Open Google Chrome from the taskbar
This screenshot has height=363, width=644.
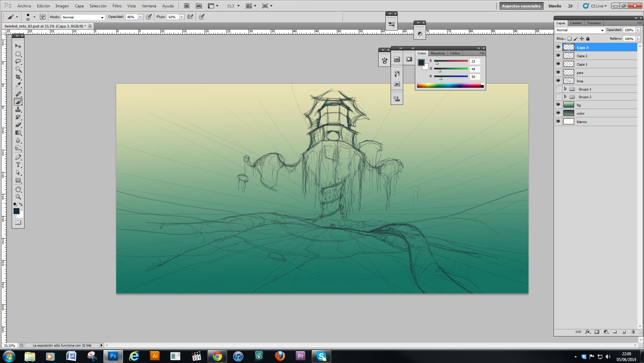tap(217, 356)
